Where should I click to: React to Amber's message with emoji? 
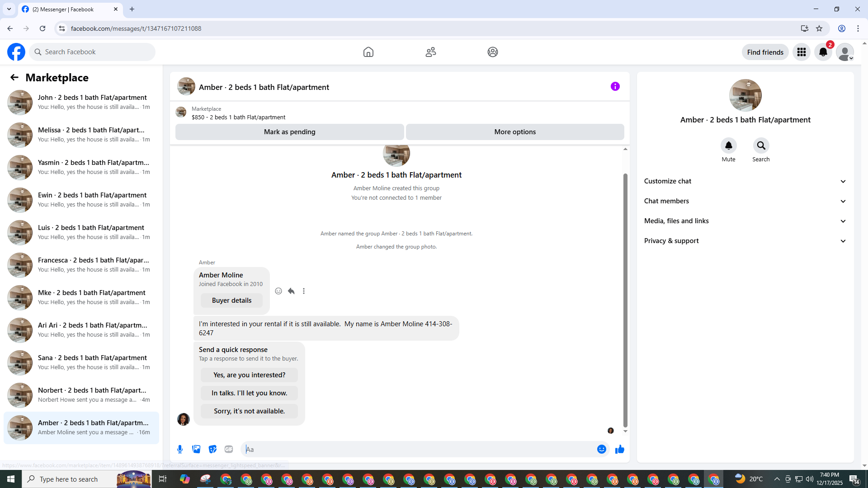tap(278, 291)
